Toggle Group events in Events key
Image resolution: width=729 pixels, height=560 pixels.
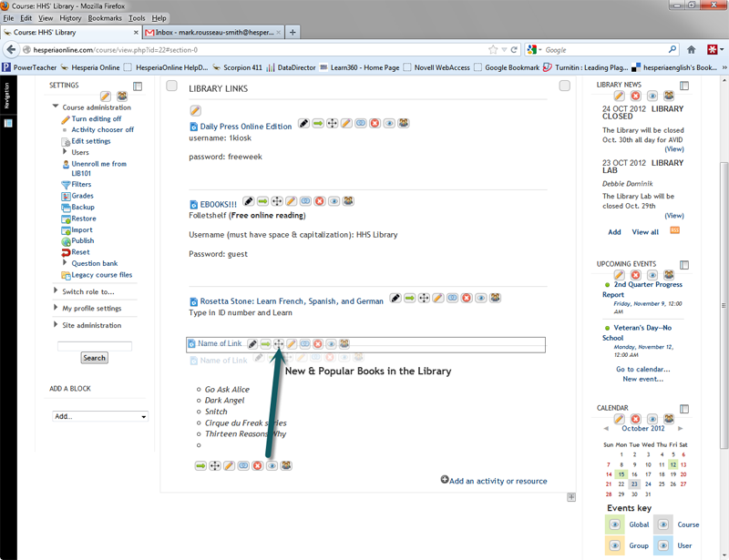pos(614,545)
